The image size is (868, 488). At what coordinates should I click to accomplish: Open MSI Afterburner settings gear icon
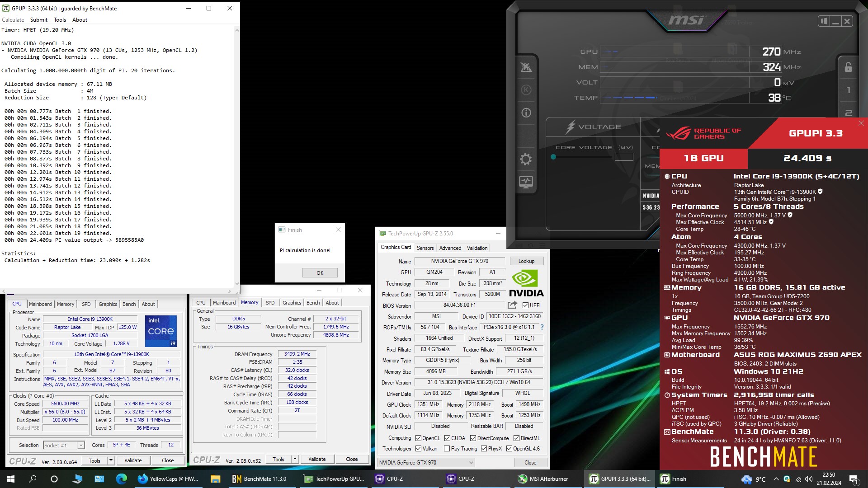point(526,159)
